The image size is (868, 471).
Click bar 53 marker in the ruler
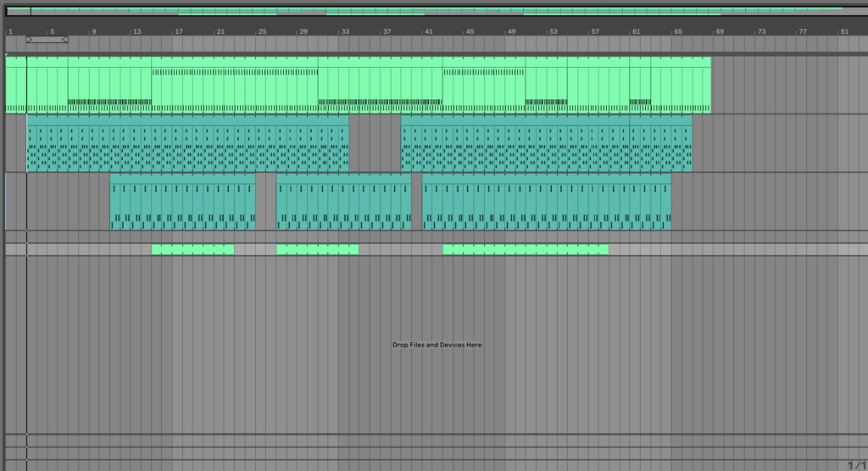(x=553, y=31)
